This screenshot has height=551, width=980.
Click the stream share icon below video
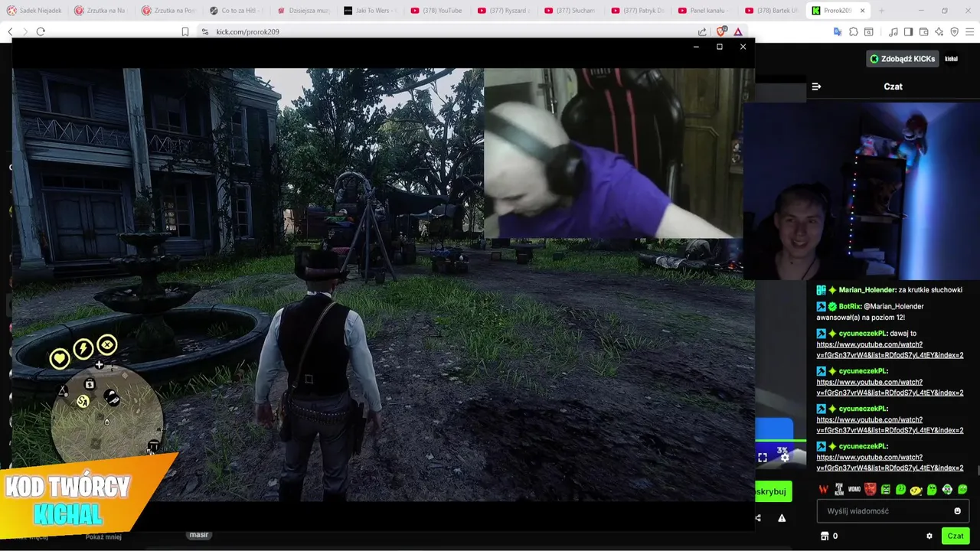(x=758, y=518)
